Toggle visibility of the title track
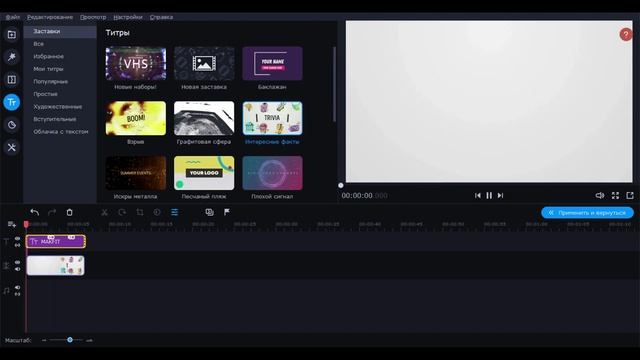The height and width of the screenshot is (360, 640). pyautogui.click(x=18, y=239)
